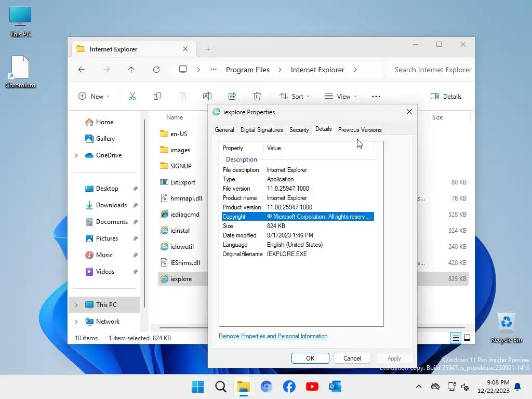Expand OneDrive in navigation pane
Image resolution: width=532 pixels, height=399 pixels.
76,155
